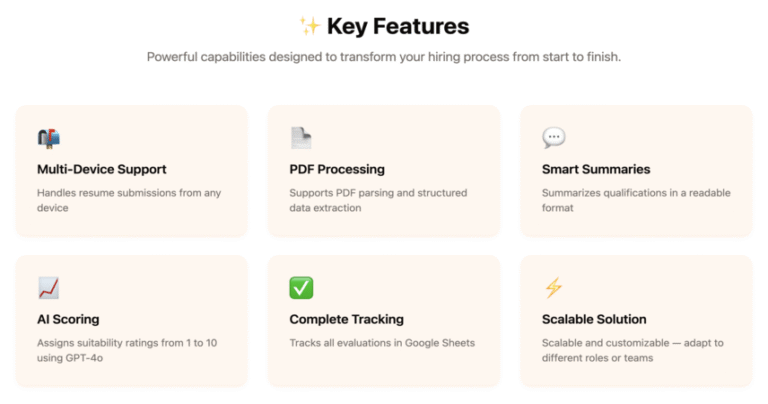Select the Smart Summaries heading
The height and width of the screenshot is (404, 768).
596,169
